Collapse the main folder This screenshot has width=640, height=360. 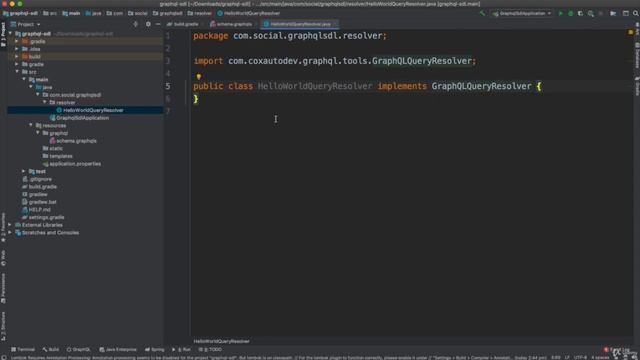[x=24, y=80]
